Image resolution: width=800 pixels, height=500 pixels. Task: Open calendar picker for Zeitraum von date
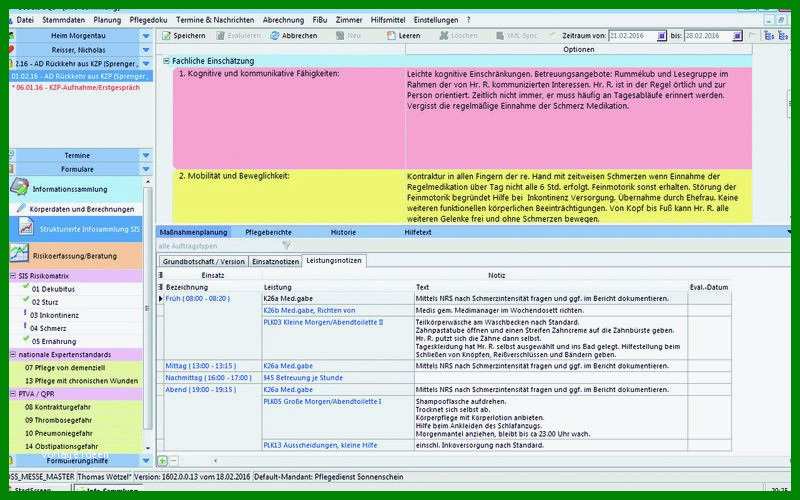662,36
